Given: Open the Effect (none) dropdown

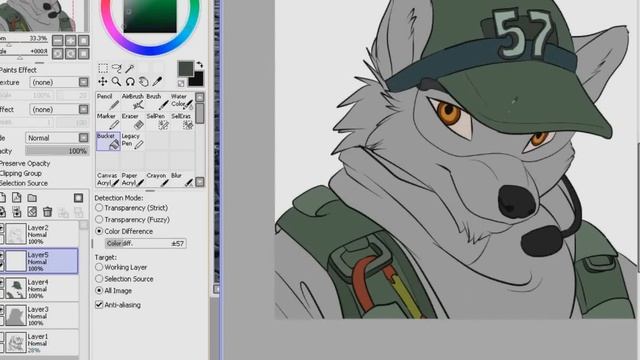Looking at the screenshot, I should click(59, 109).
